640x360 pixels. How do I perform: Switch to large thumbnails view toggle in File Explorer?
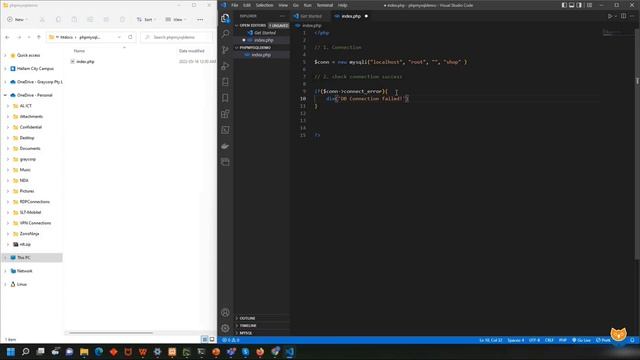click(212, 339)
